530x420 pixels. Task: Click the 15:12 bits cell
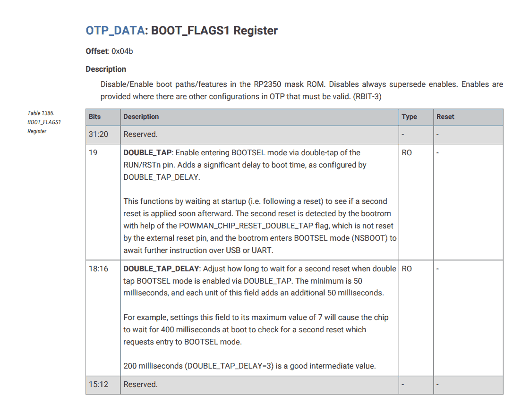pos(98,385)
